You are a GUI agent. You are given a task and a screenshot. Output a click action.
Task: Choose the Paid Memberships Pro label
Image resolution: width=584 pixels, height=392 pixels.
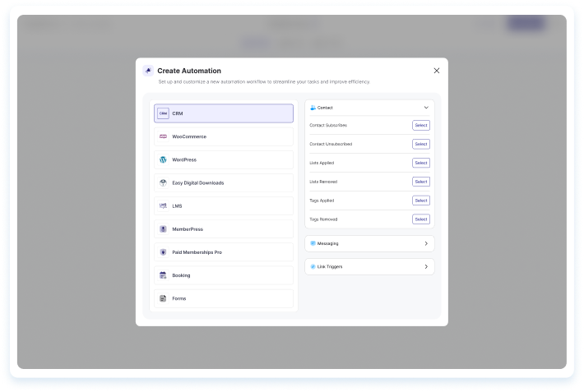click(197, 252)
